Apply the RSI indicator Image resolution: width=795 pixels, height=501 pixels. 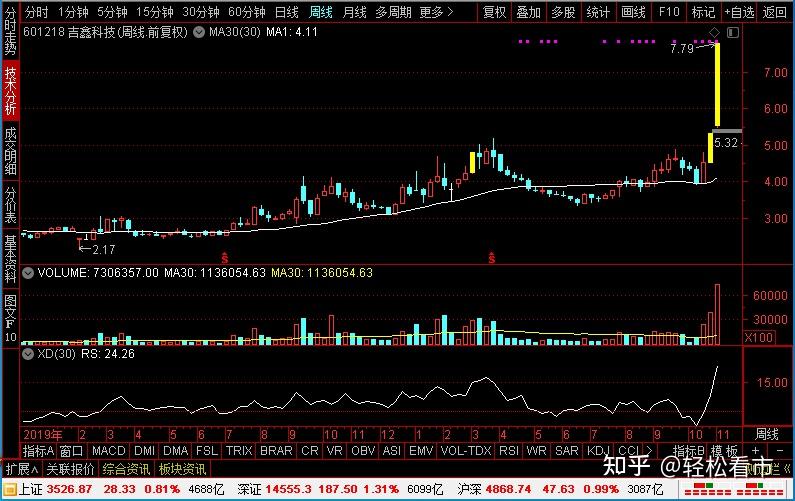509,450
